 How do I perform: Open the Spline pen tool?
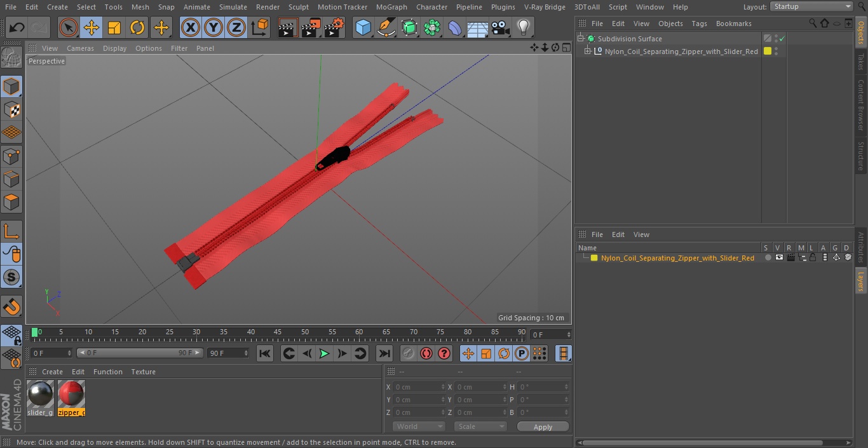[x=386, y=27]
